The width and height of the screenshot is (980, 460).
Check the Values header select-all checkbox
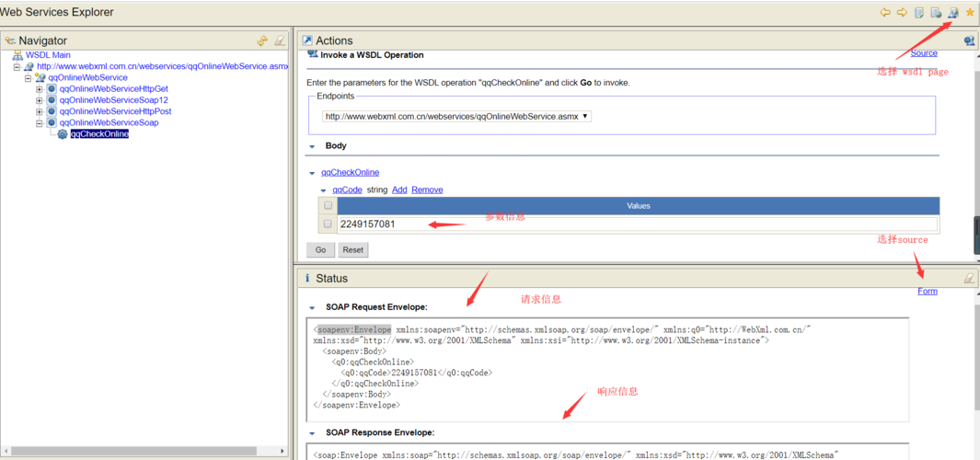pos(328,206)
